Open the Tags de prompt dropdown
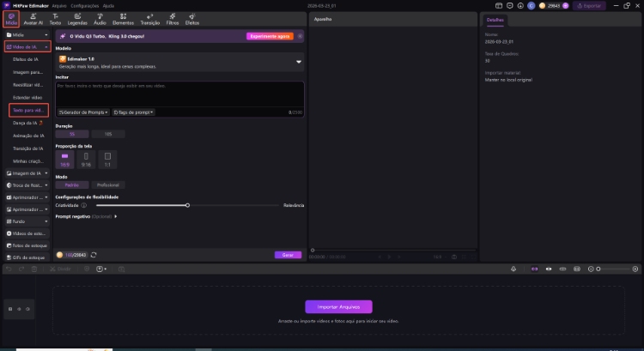Screen dimensions: 644x351 click(x=133, y=112)
